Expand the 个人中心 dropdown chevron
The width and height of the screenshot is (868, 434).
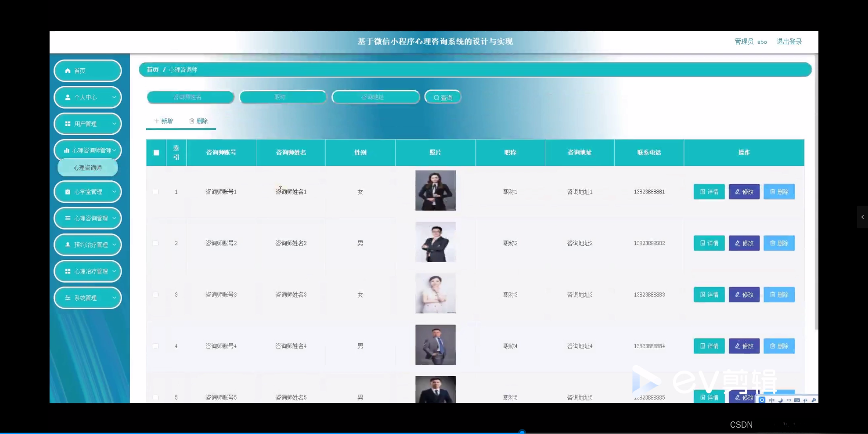pos(114,97)
